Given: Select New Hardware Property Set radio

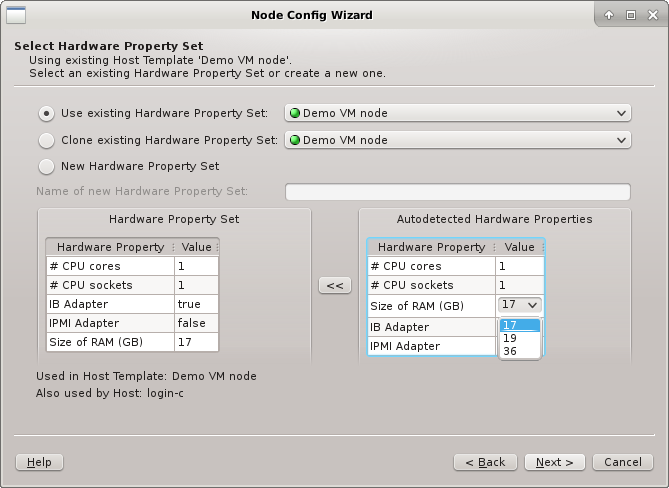Looking at the screenshot, I should click(47, 166).
